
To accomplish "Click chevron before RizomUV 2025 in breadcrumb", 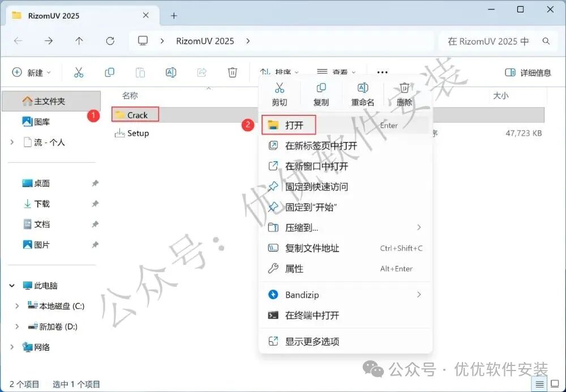I will click(162, 41).
